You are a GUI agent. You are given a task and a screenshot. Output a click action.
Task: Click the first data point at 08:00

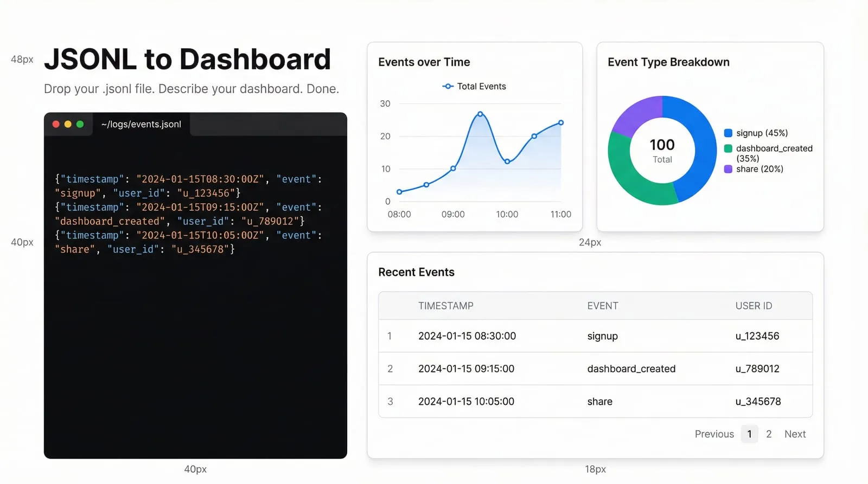click(x=399, y=192)
